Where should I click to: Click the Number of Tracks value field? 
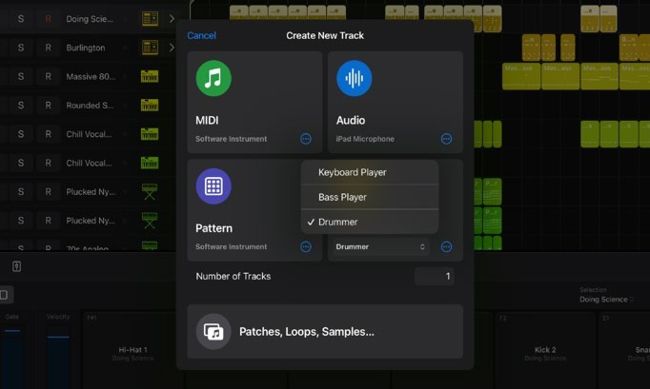click(434, 276)
